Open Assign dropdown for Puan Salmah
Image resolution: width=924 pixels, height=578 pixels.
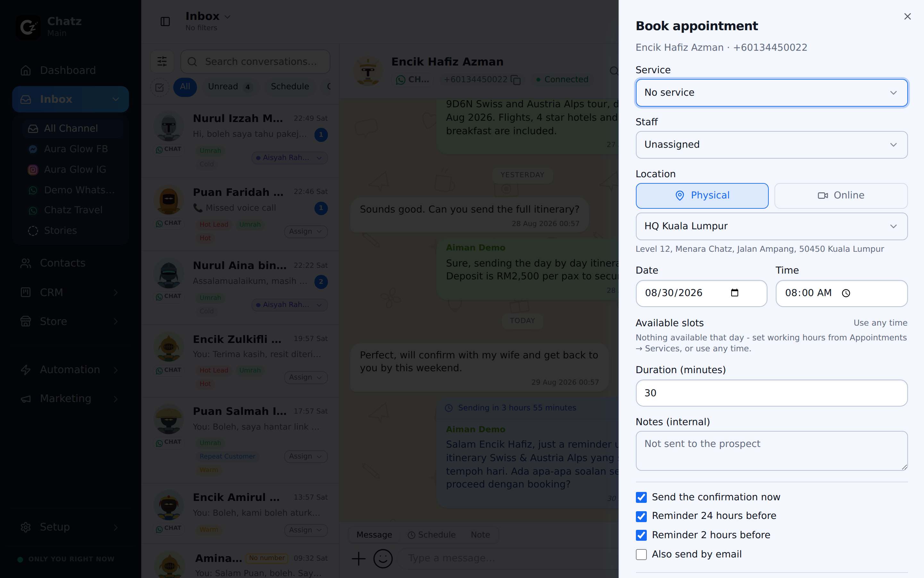point(305,456)
